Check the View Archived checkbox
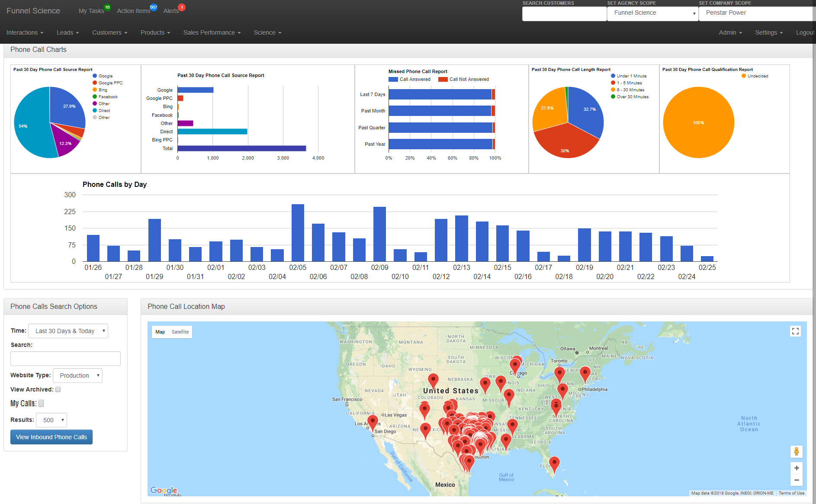 58,389
